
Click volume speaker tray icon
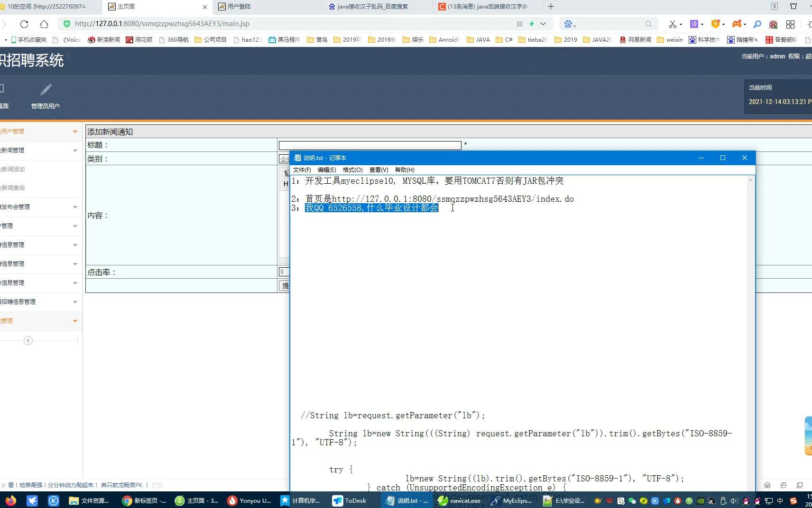click(x=734, y=501)
